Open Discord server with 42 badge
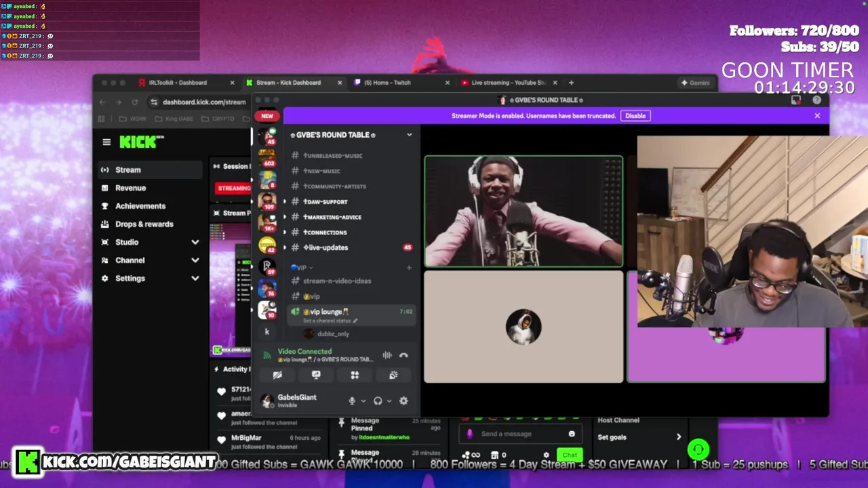868x488 pixels. click(x=267, y=245)
